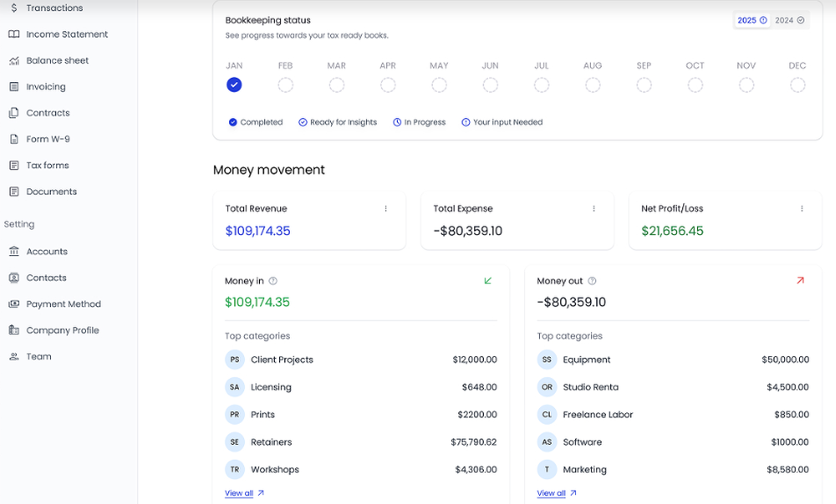
Task: Select the DEC status circle
Action: (798, 84)
